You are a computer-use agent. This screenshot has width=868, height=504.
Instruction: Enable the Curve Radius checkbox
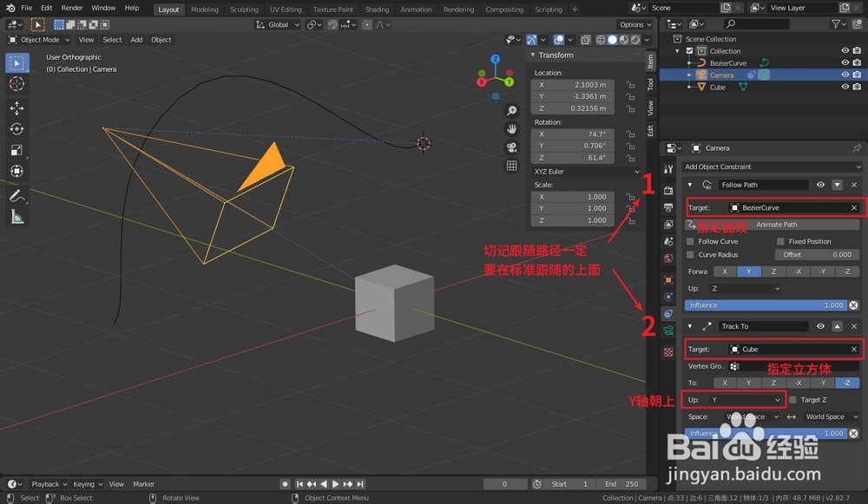690,255
